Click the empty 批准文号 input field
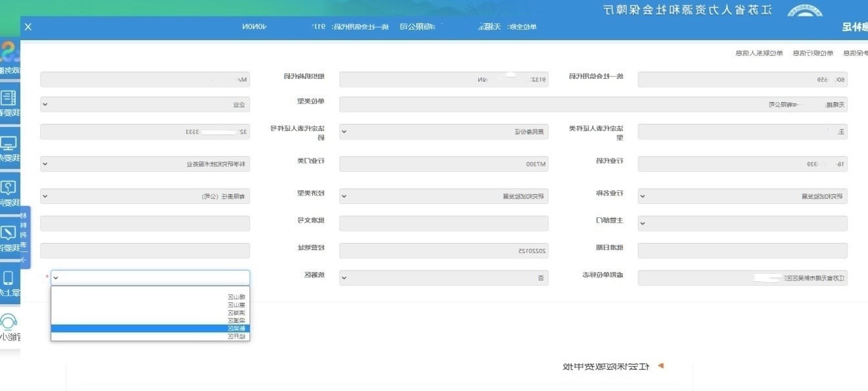The width and height of the screenshot is (868, 391). pos(145,223)
